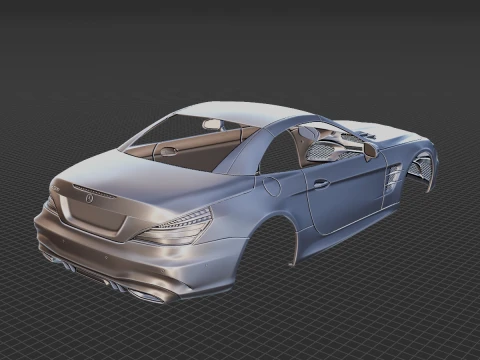Click the side vent grille on front fender
The width and height of the screenshot is (480, 360).
[393, 177]
